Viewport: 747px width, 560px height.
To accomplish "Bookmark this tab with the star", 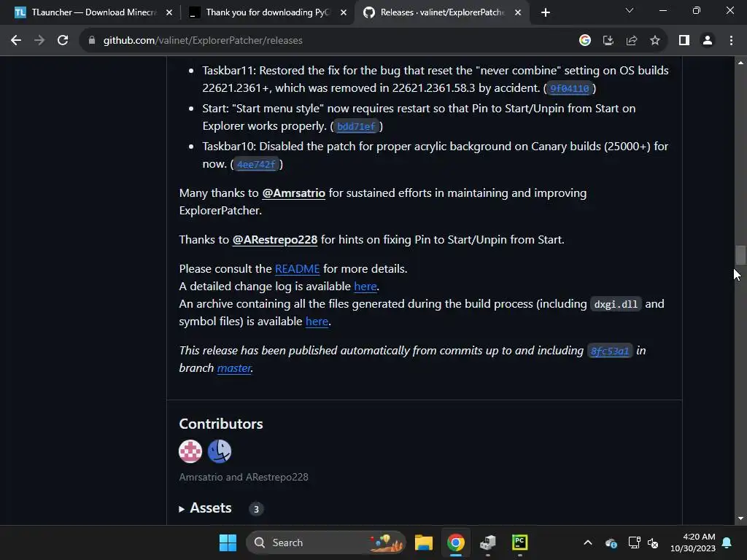I will click(655, 41).
